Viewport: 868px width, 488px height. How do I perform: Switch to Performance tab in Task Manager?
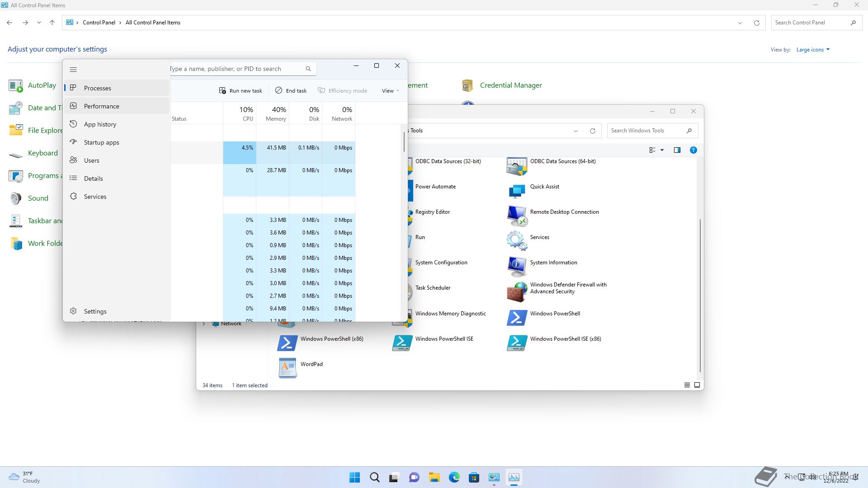point(117,106)
